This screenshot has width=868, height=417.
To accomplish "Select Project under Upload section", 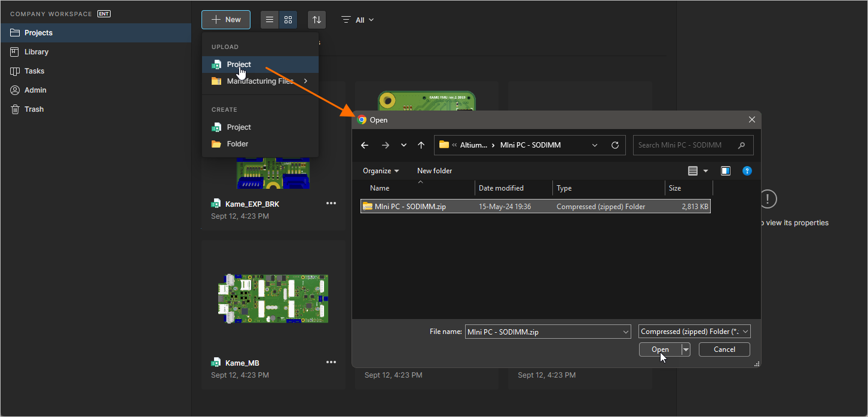I will (239, 65).
